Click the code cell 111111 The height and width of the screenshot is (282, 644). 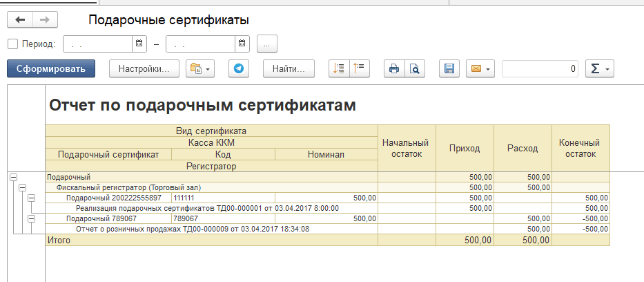tap(224, 198)
